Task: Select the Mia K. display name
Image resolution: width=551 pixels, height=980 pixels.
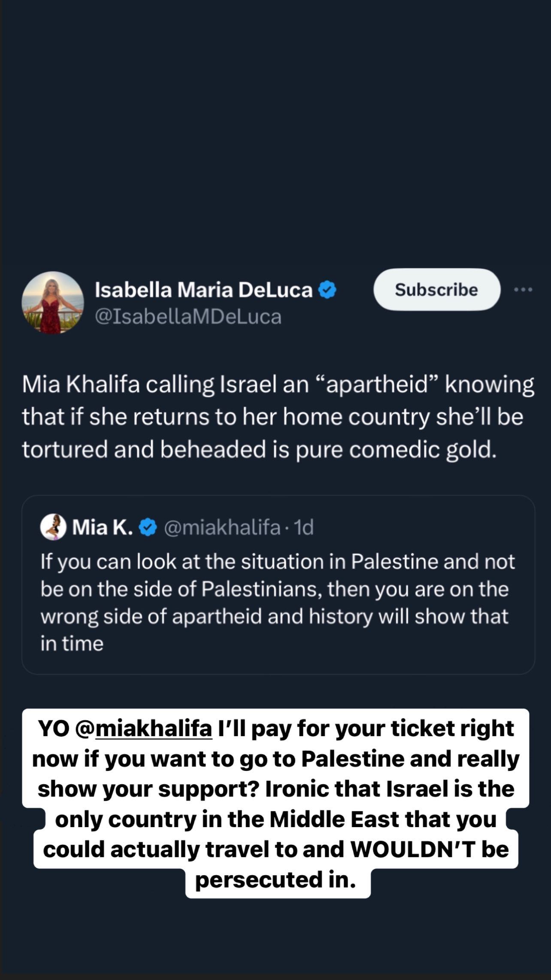Action: click(103, 527)
